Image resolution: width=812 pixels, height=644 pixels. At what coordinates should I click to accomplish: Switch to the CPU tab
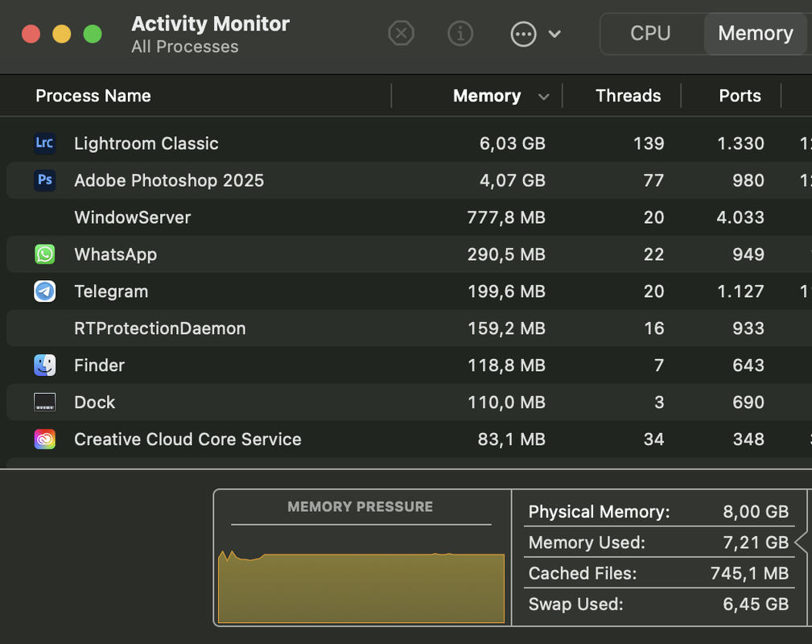click(650, 34)
